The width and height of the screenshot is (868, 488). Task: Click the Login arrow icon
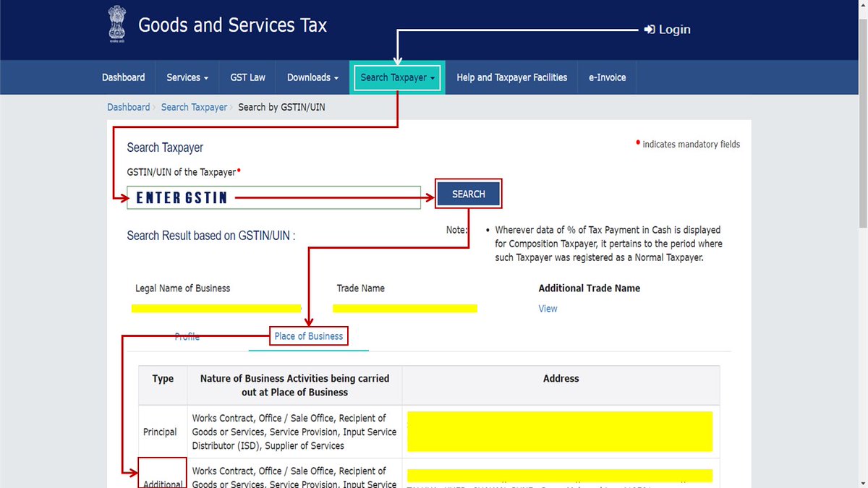[x=650, y=30]
